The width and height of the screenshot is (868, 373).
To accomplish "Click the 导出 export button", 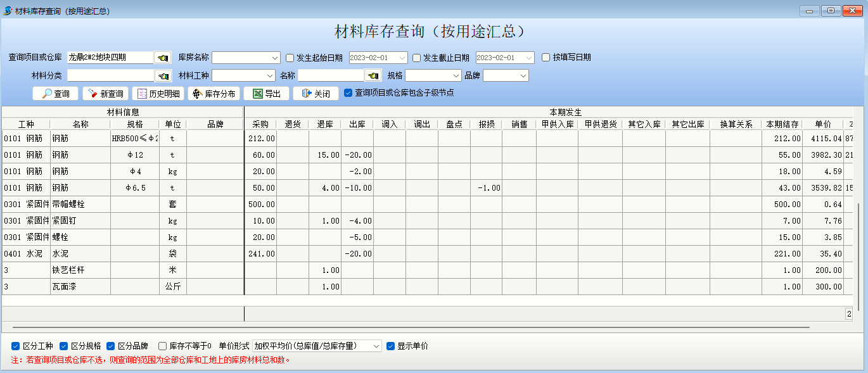I will [266, 94].
